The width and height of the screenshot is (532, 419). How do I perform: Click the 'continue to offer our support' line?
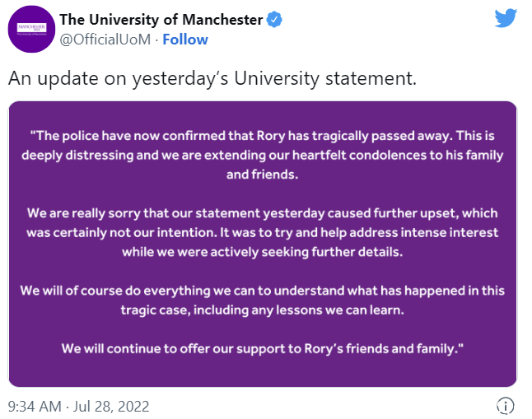(x=263, y=349)
